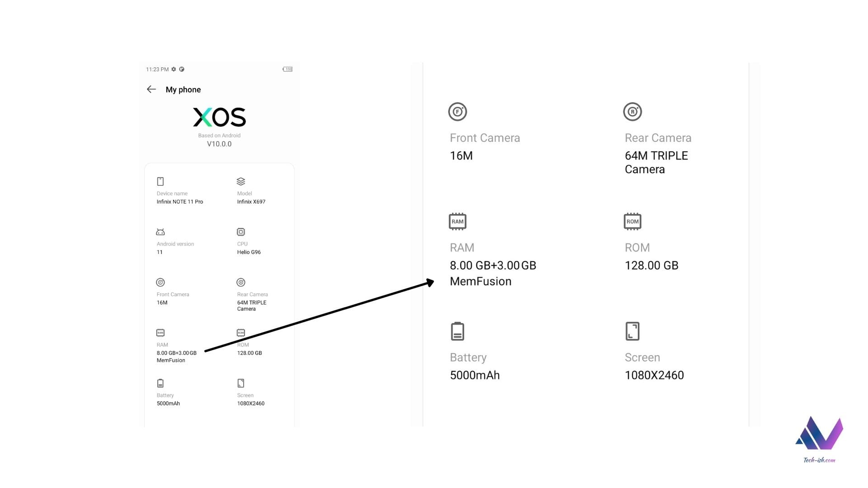Viewport: 868px width, 488px height.
Task: Click the enlarged Battery label
Action: point(468,358)
